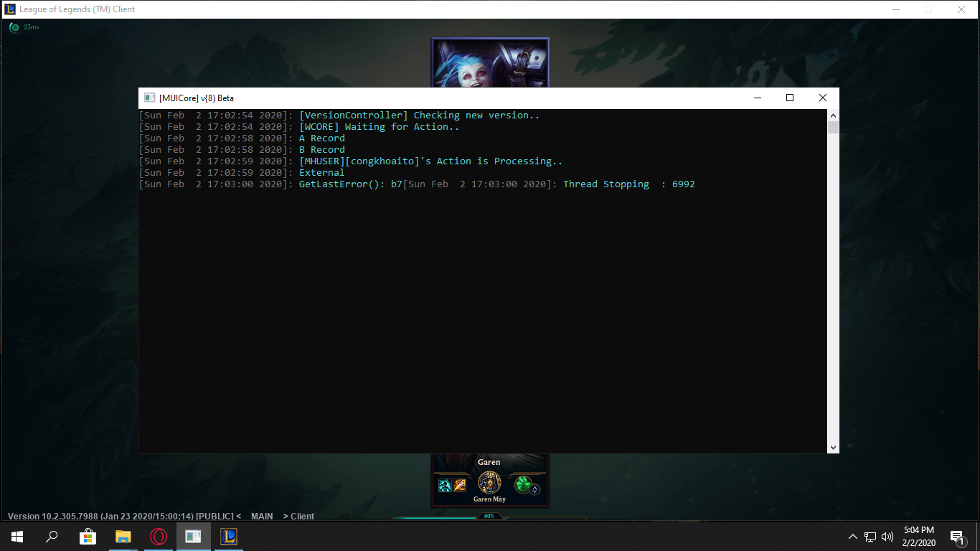Click the "[WCORE] Waiting for Action.." log line

380,127
